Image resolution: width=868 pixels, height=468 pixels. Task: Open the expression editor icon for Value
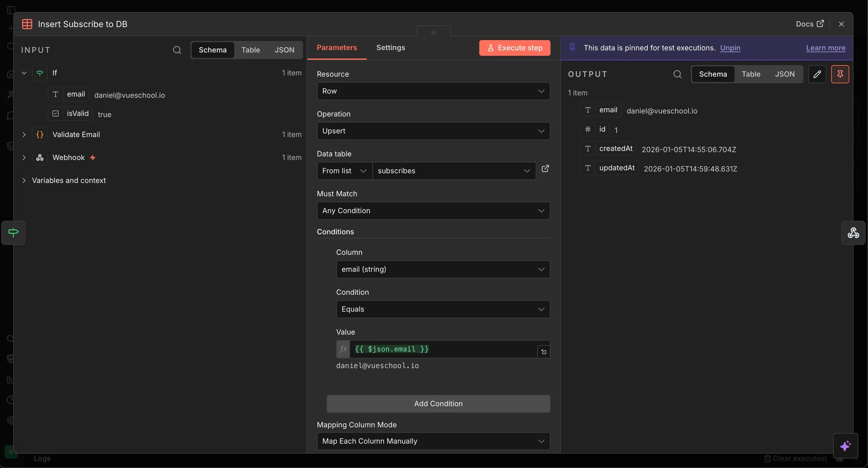(x=544, y=352)
